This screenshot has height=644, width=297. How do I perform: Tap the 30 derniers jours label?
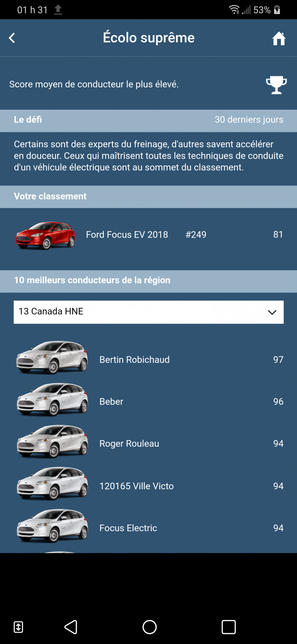[x=249, y=120]
